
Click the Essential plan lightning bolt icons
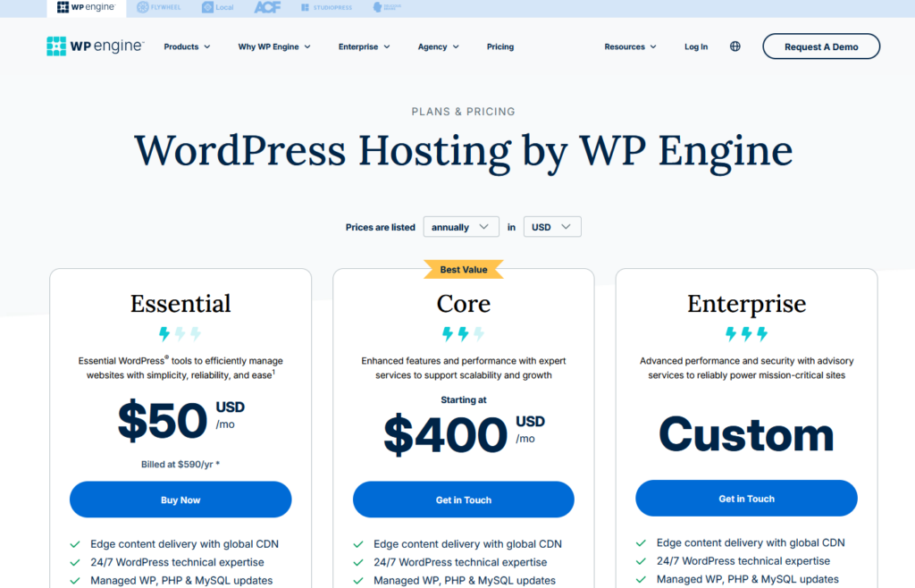pos(180,334)
